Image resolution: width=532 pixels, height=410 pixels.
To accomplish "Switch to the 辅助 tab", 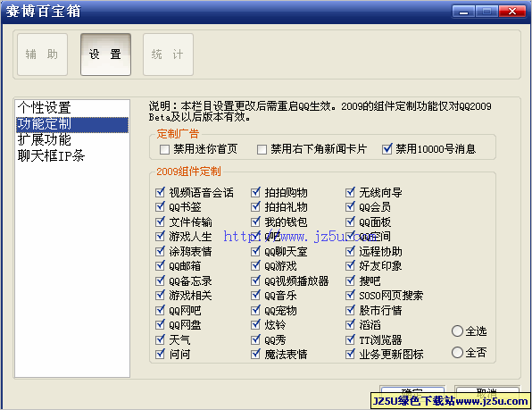I will [x=43, y=54].
